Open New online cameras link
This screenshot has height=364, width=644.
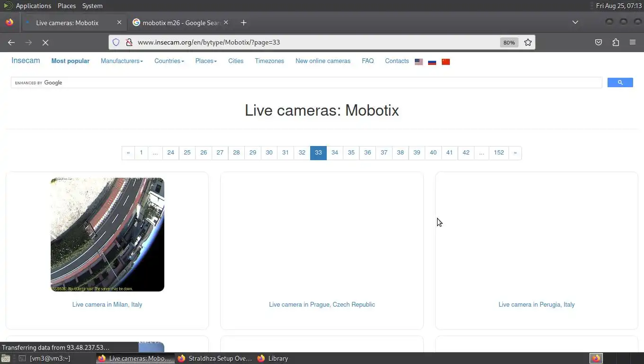click(323, 61)
